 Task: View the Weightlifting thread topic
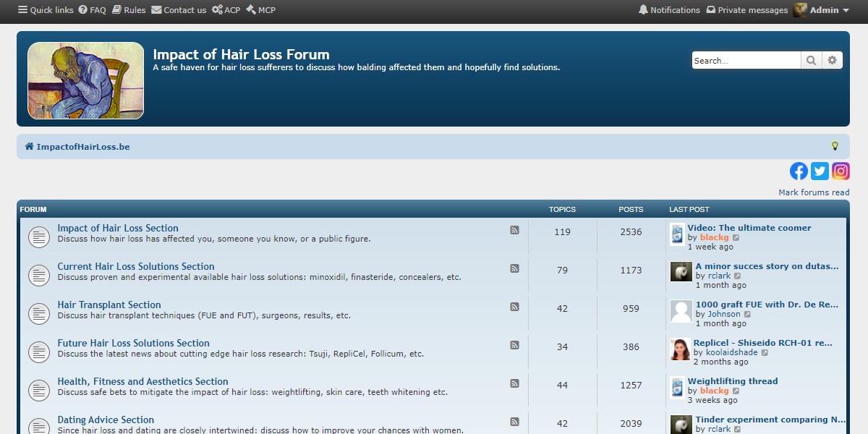[733, 380]
